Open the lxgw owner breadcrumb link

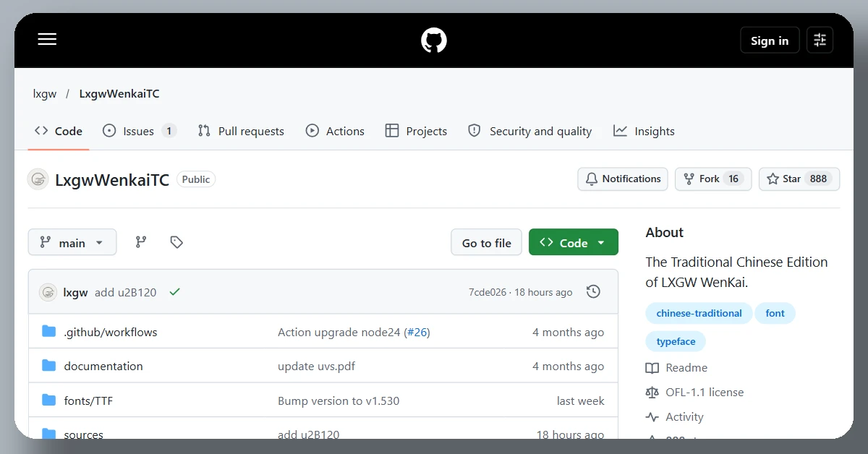(x=45, y=94)
